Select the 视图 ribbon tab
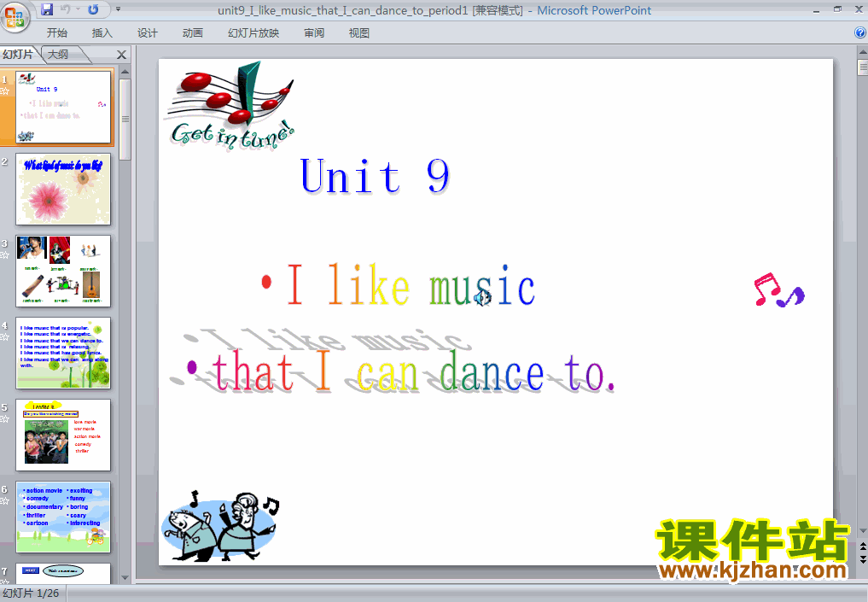 coord(358,33)
